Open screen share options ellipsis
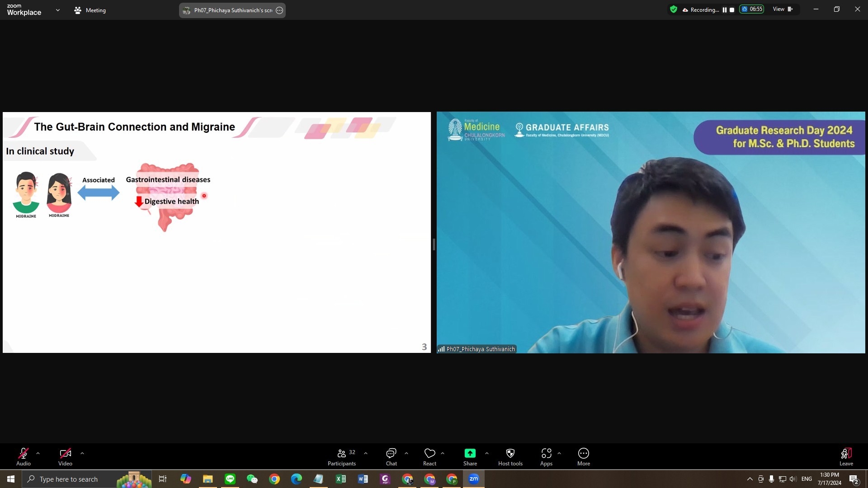The width and height of the screenshot is (868, 488). tap(279, 10)
